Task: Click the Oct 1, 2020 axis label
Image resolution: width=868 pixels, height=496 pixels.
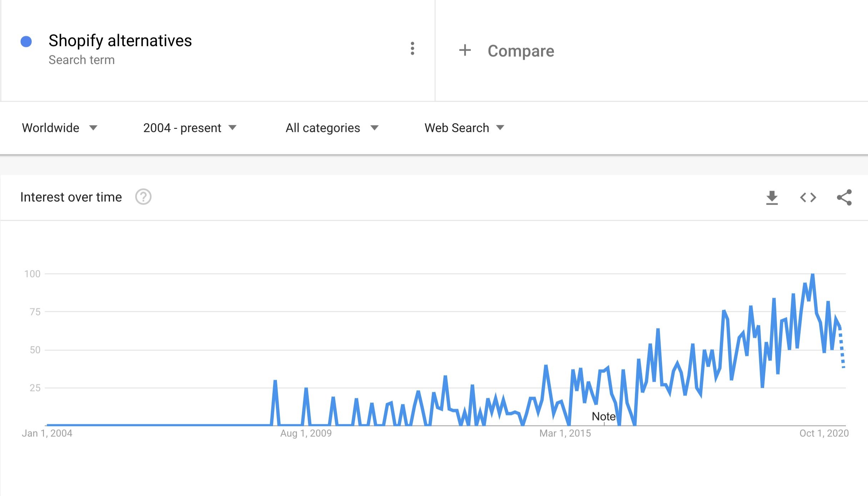Action: coord(824,433)
